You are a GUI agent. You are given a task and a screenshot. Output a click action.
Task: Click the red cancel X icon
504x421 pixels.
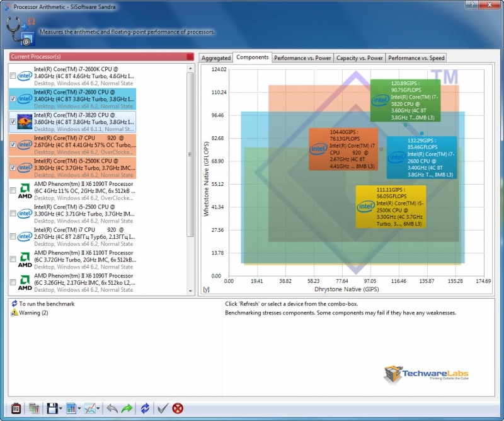point(178,408)
